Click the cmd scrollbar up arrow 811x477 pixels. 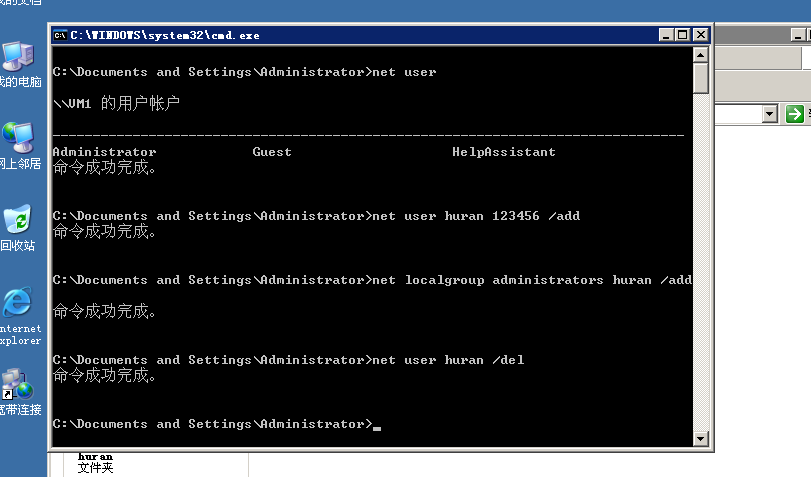(701, 53)
